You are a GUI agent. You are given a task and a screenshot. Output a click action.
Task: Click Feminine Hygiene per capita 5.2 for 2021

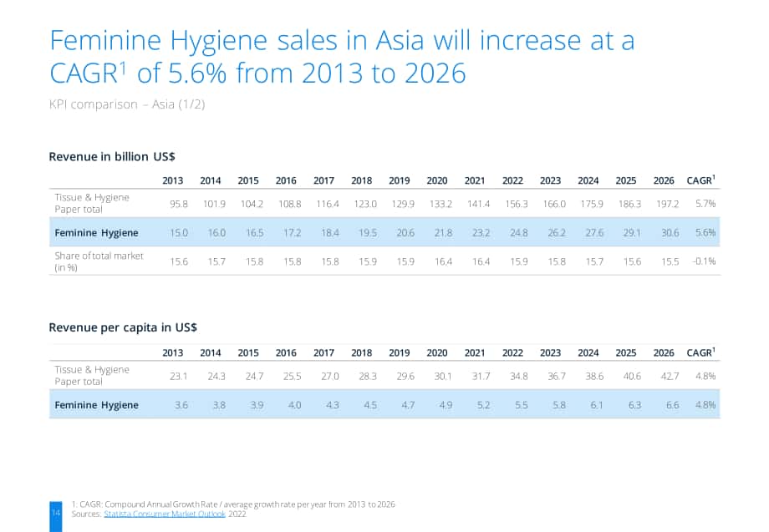click(x=484, y=405)
